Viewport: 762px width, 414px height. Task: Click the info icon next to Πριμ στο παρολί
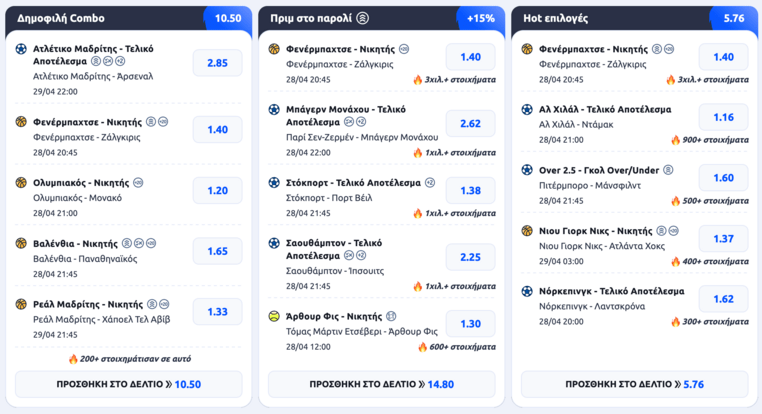click(x=363, y=18)
